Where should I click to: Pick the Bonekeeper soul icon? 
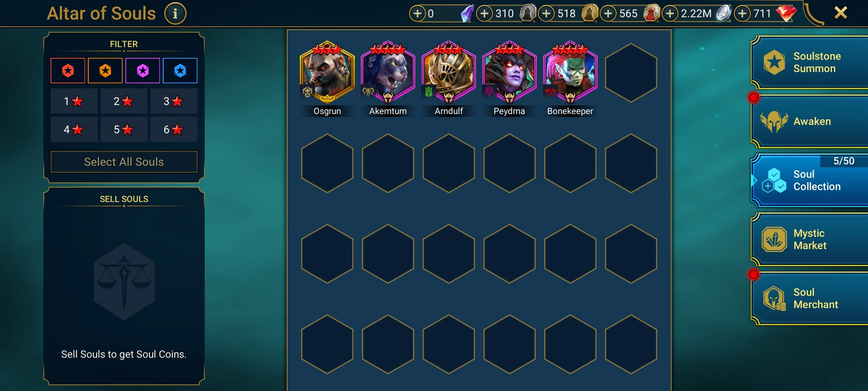click(570, 72)
